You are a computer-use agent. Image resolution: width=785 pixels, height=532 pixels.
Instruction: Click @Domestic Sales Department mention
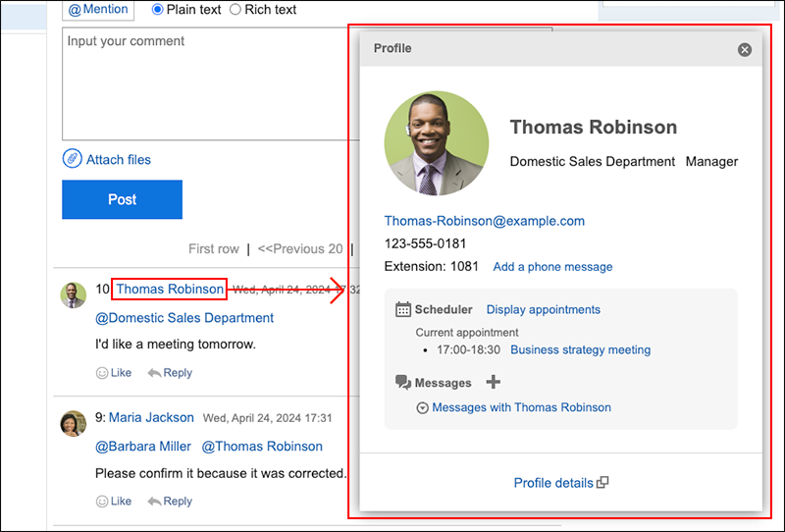pyautogui.click(x=184, y=318)
